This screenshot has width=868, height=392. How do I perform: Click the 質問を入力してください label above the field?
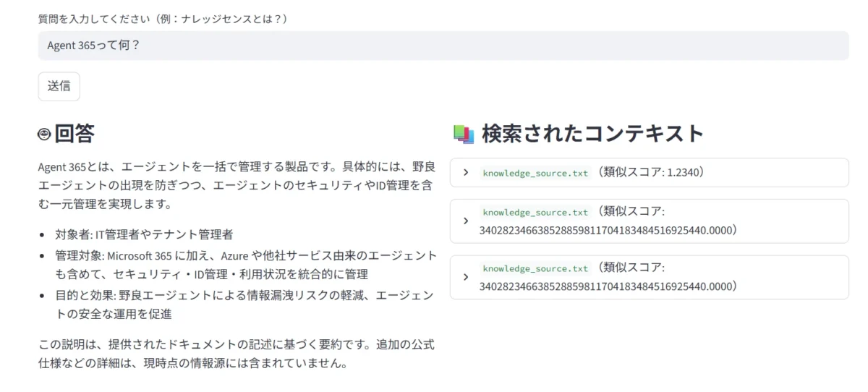click(x=163, y=18)
